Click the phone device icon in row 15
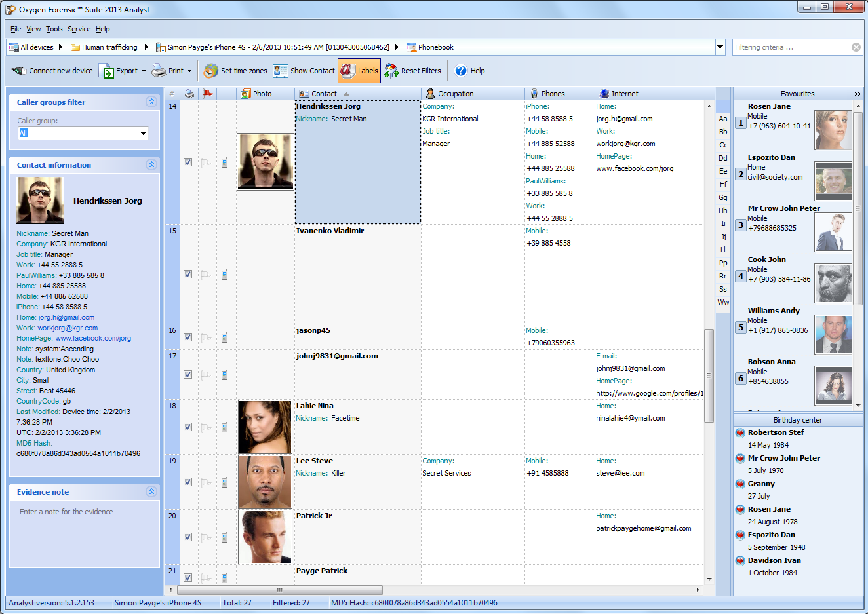Viewport: 868px width, 614px height. pos(224,275)
